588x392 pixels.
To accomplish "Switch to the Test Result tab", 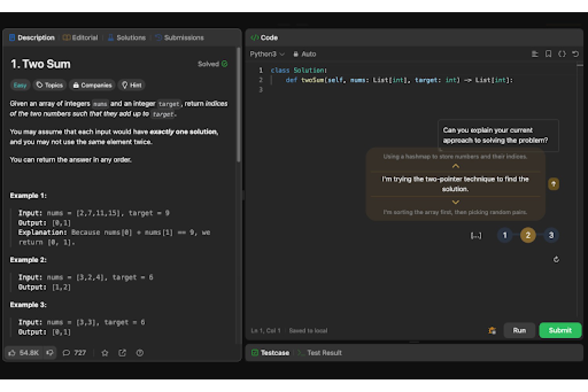I will [x=319, y=353].
